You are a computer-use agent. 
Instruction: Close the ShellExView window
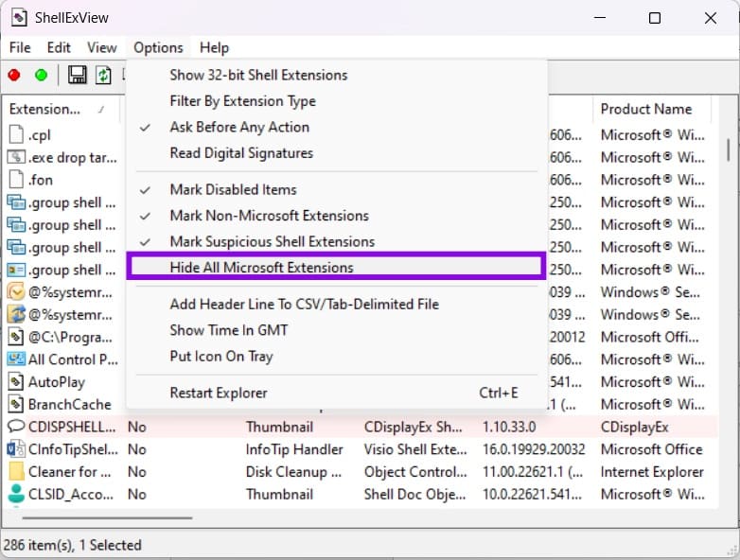[x=711, y=18]
